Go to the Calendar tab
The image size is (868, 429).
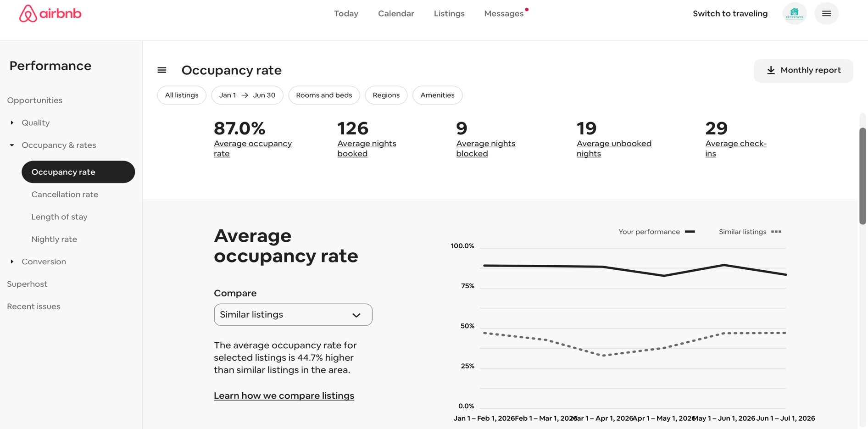[x=396, y=14]
